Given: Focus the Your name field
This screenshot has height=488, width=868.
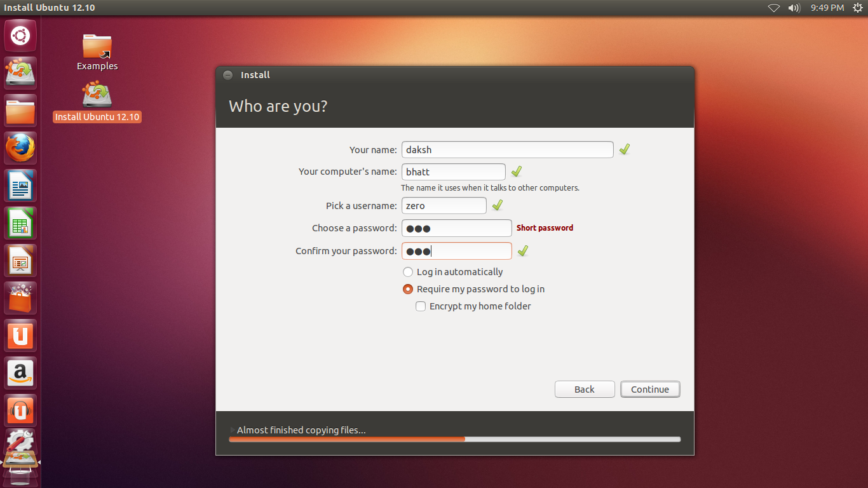Looking at the screenshot, I should (508, 149).
